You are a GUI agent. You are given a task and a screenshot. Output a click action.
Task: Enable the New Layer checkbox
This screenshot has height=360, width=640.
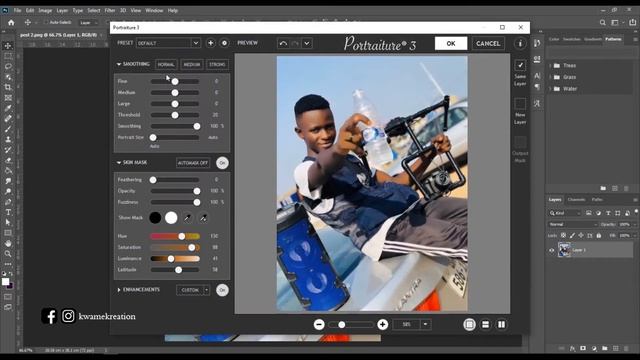[520, 104]
